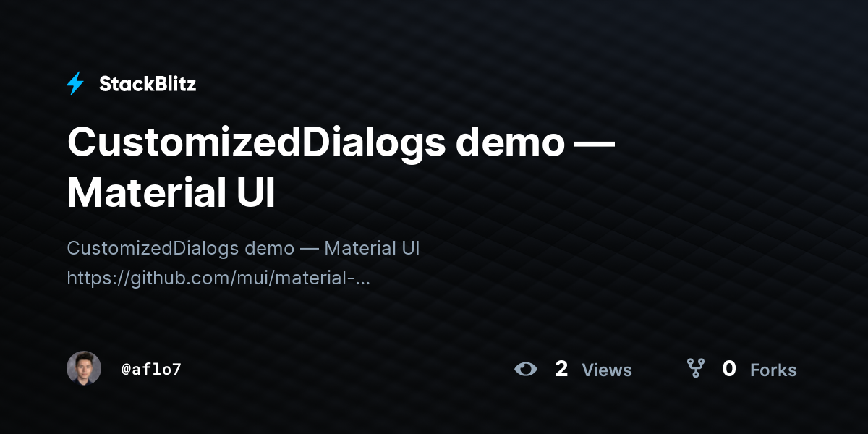Click the eye icon beside view count
The image size is (868, 434).
pyautogui.click(x=526, y=370)
